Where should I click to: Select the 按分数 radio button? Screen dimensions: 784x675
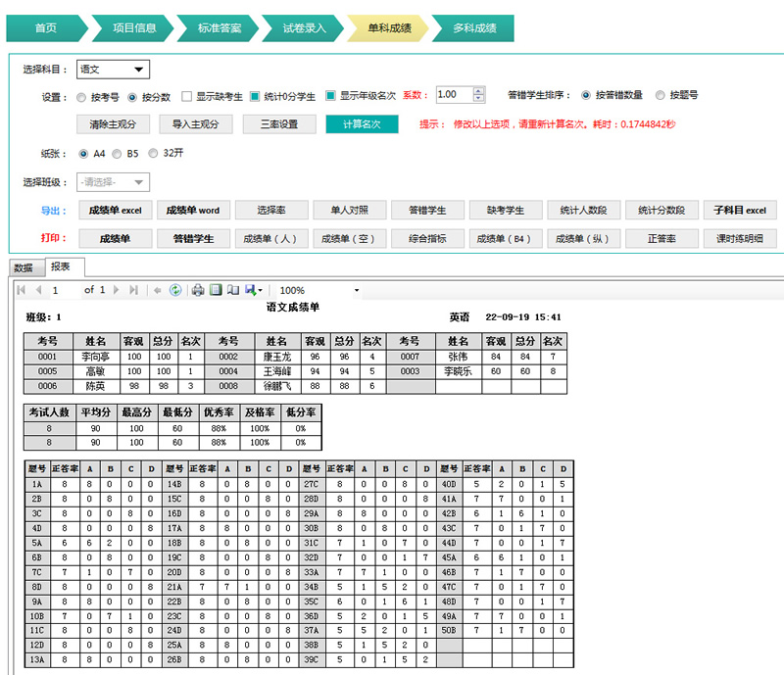pos(132,98)
